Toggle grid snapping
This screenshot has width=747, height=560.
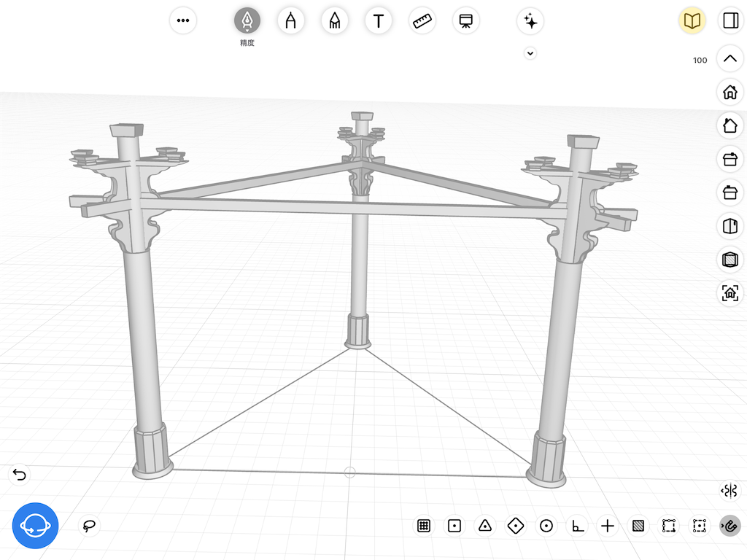[x=424, y=526]
